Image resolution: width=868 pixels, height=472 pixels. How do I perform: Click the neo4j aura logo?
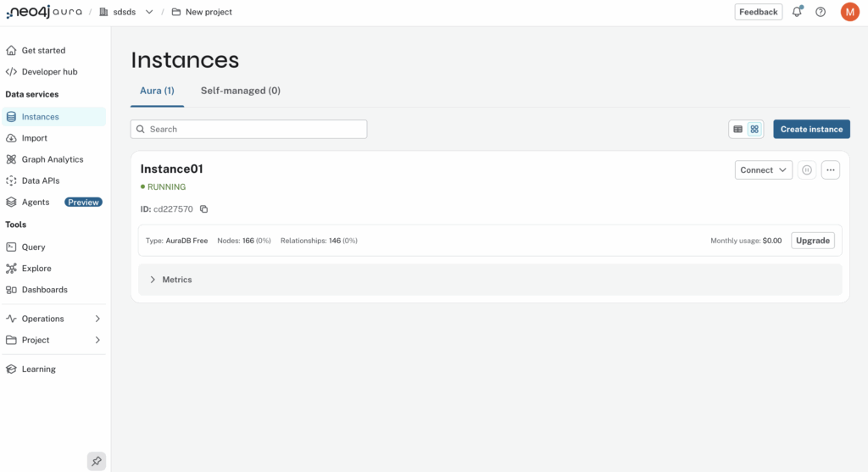point(44,12)
